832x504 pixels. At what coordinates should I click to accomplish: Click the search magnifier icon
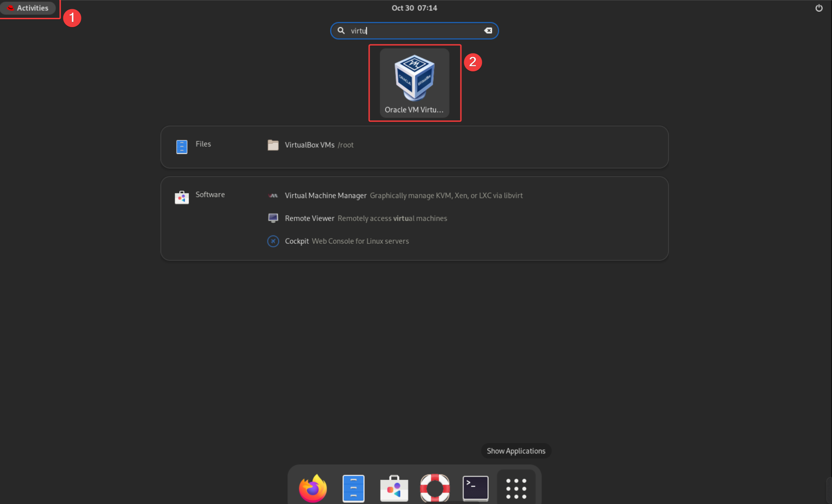pos(341,31)
